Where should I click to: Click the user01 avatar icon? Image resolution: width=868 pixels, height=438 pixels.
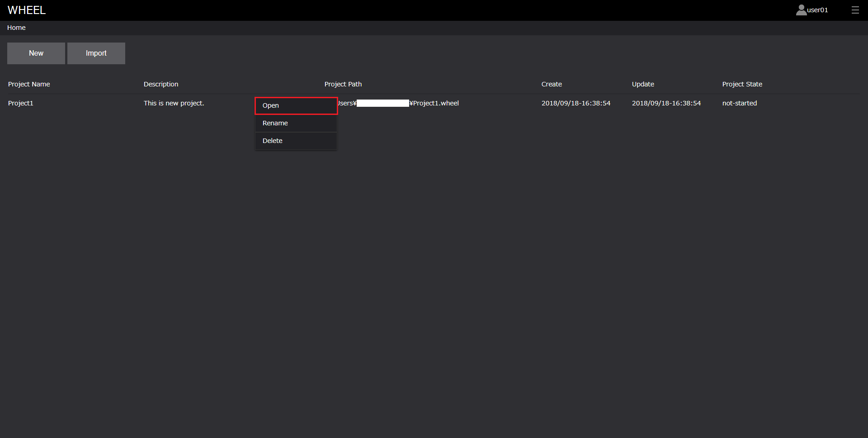[801, 10]
